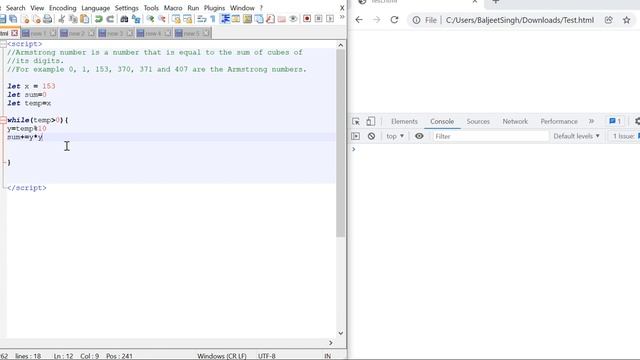Click the Define your language toolbar icon

click(236, 19)
